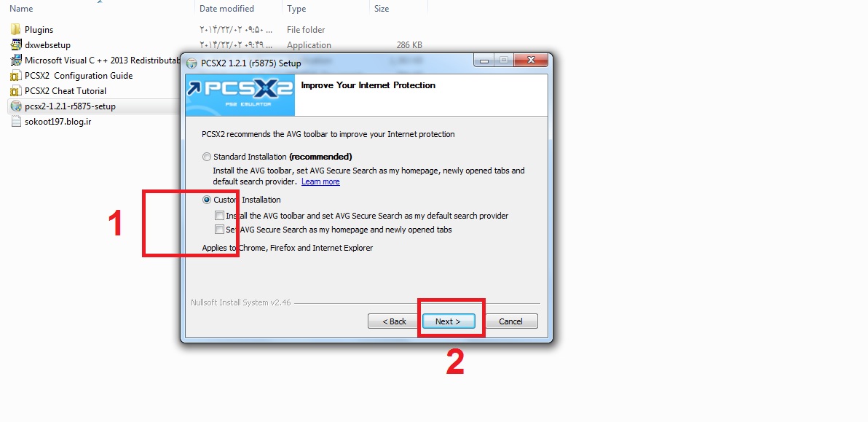Viewport: 868px width, 422px height.
Task: Click the Back button
Action: pyautogui.click(x=394, y=321)
